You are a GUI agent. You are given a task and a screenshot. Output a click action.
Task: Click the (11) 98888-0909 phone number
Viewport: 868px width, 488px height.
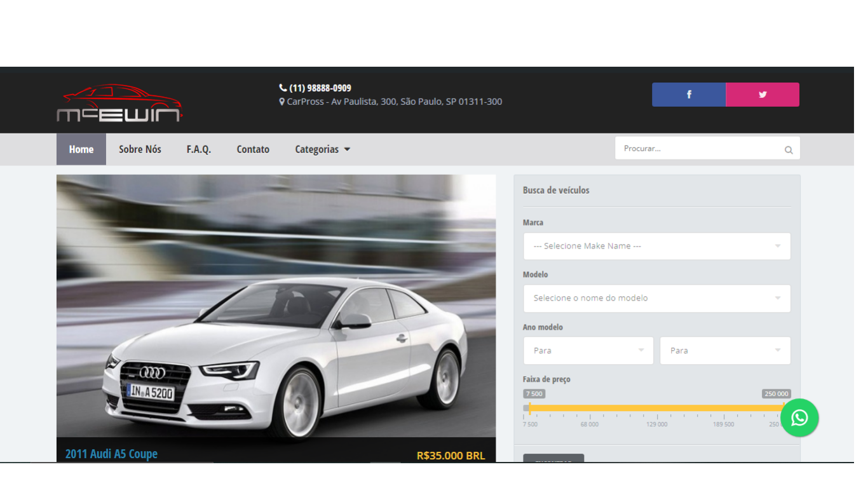[x=320, y=88]
